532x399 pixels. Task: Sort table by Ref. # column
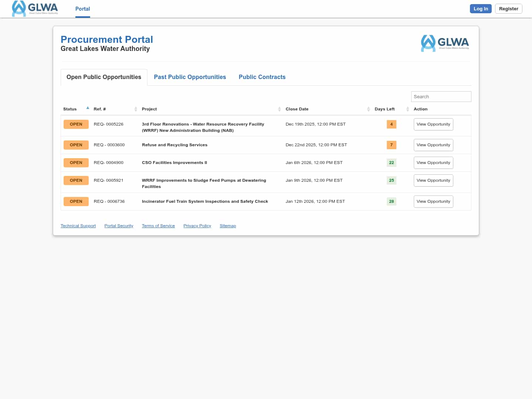point(136,109)
